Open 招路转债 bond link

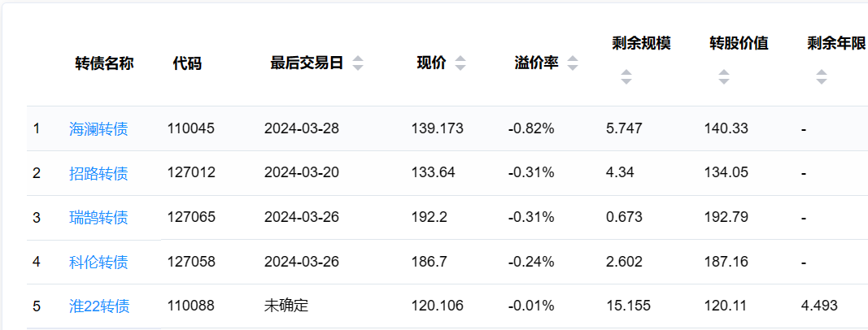click(x=98, y=172)
